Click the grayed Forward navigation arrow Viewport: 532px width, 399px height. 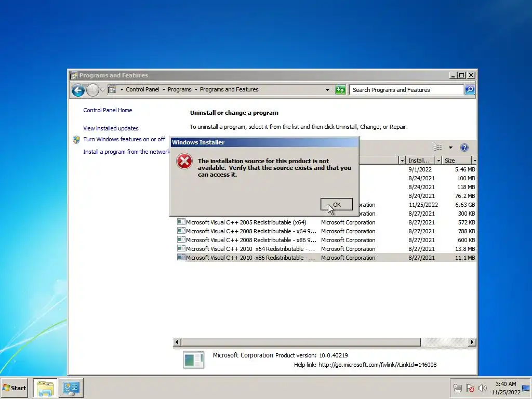92,90
